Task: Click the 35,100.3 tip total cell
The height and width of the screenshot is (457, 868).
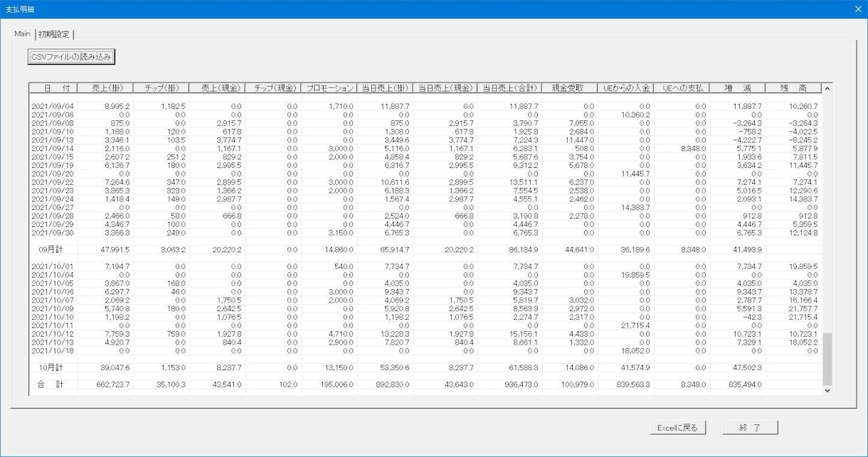Action: (171, 384)
